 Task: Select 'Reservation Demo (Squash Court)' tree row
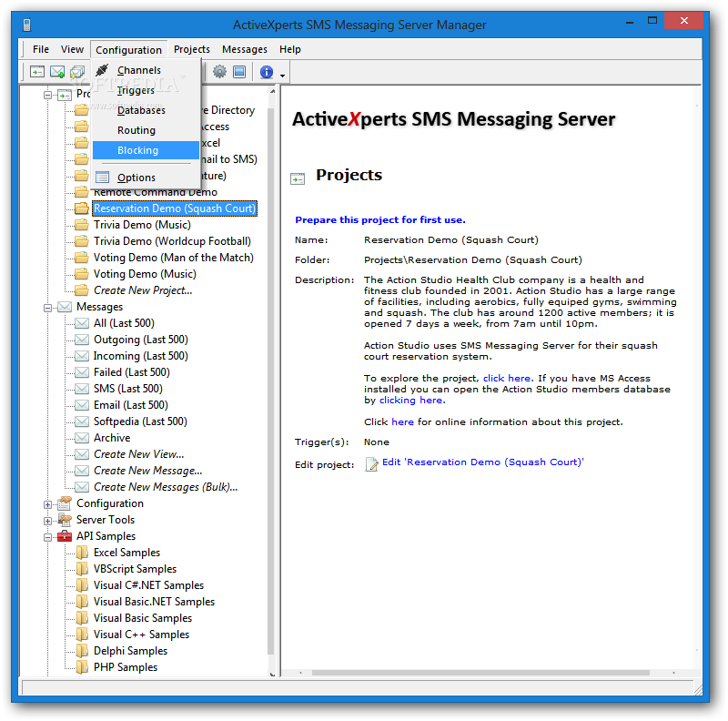tap(175, 208)
